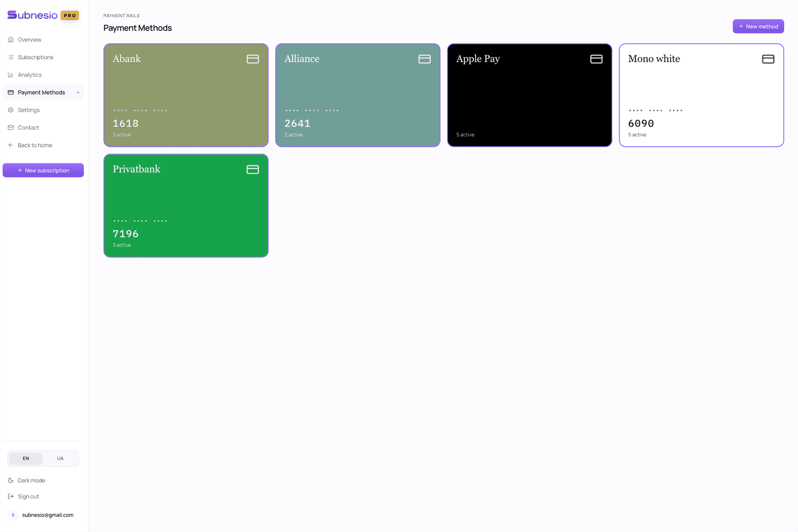Screen dimensions: 798x532
Task: Click the Overview home icon
Action: (x=11, y=39)
